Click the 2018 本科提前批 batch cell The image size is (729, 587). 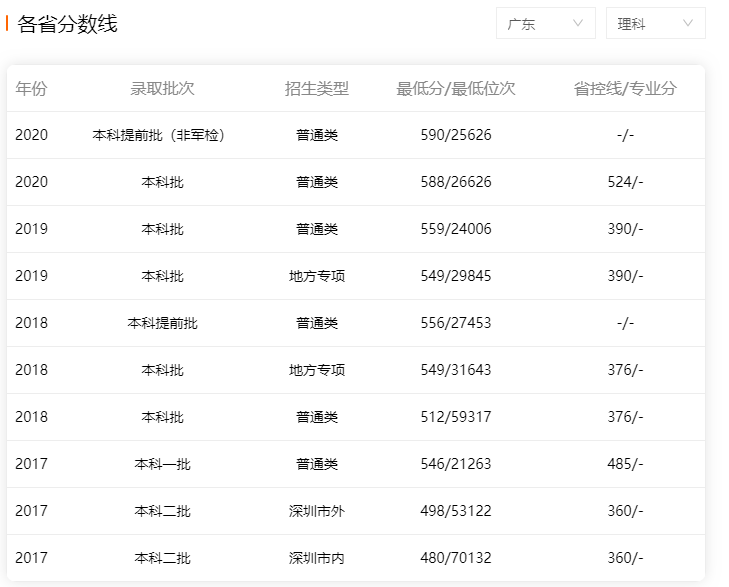tap(162, 323)
